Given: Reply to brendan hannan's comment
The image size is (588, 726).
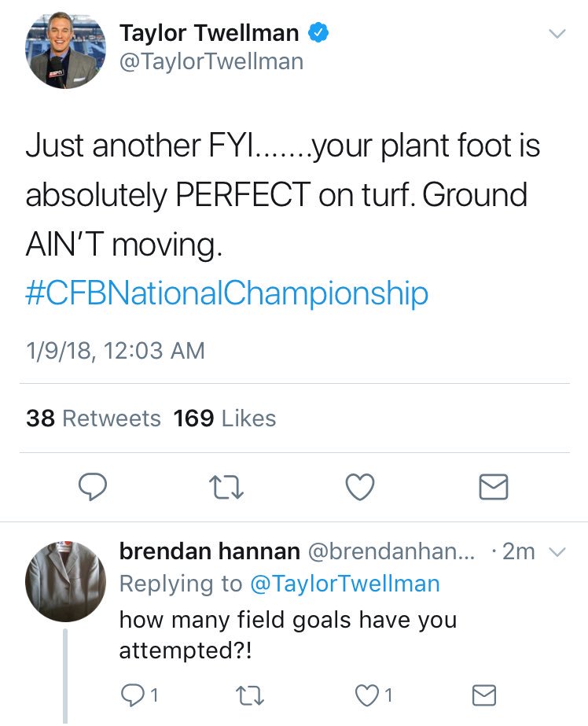Looking at the screenshot, I should (x=134, y=695).
